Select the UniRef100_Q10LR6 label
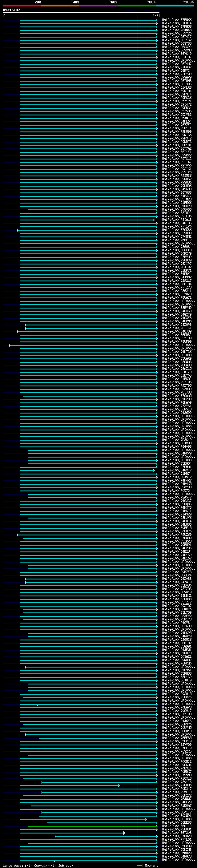The height and width of the screenshot is (868, 197). point(176,88)
